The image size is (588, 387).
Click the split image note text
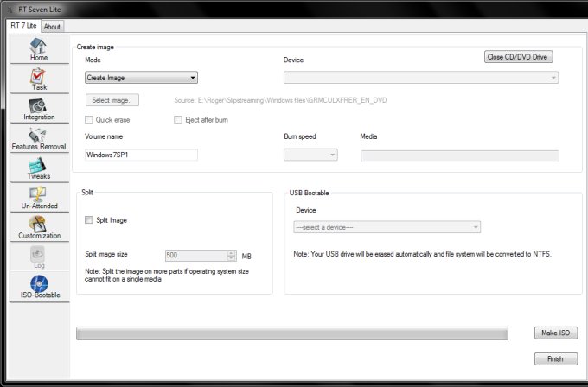[167, 275]
